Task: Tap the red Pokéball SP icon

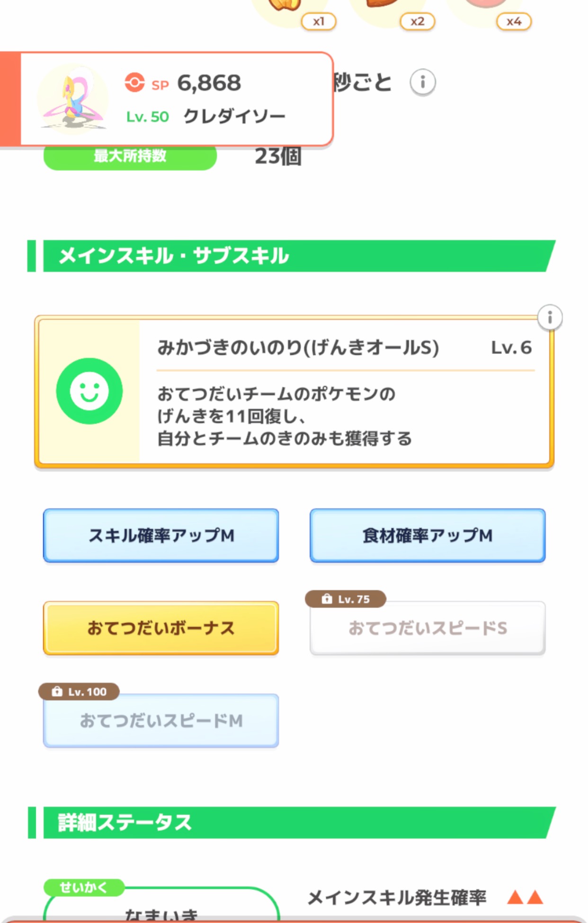Action: coord(134,82)
